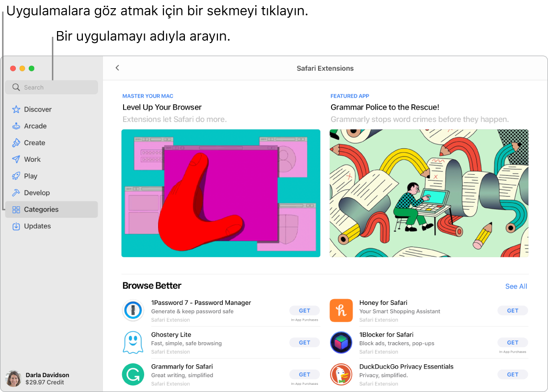Click the Develop hammer icon
This screenshot has width=548, height=392.
pos(16,193)
